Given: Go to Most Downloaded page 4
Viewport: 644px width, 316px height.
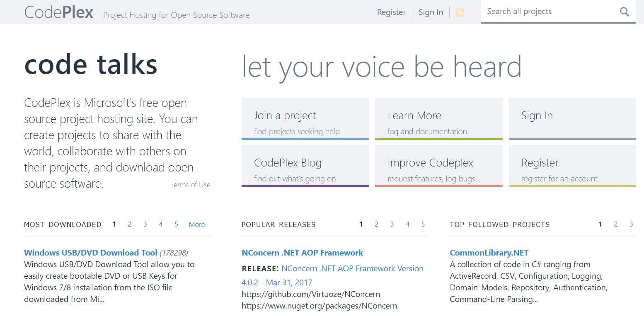Looking at the screenshot, I should tap(161, 224).
